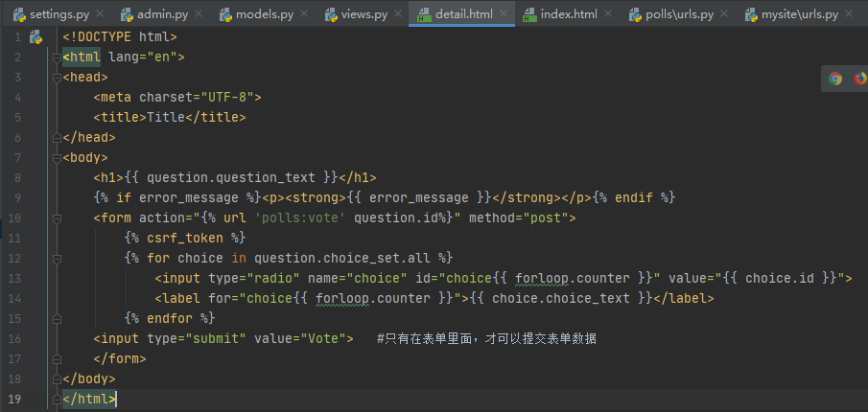Click the mysite\urls.py Python file icon
The image size is (868, 412).
click(751, 14)
